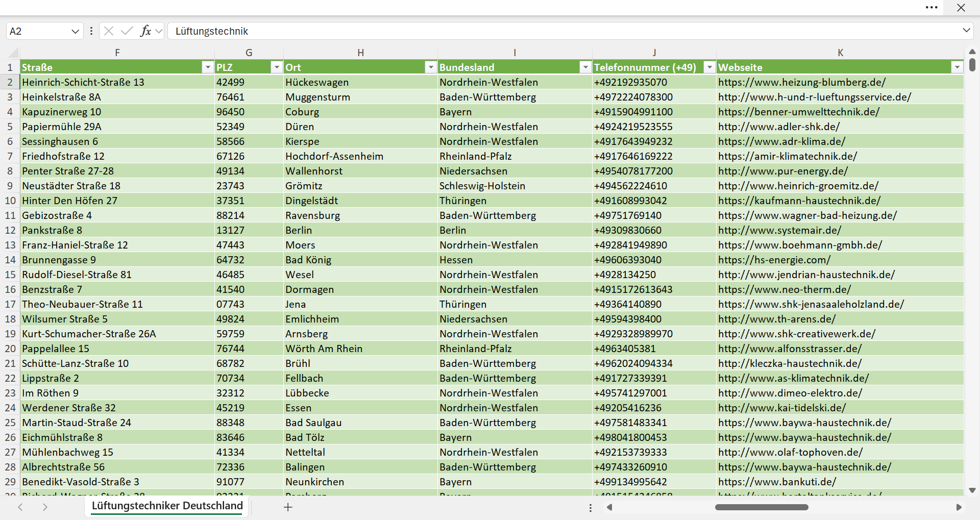Open the Webseite column filter dropdown
The height and width of the screenshot is (520, 980).
click(957, 67)
